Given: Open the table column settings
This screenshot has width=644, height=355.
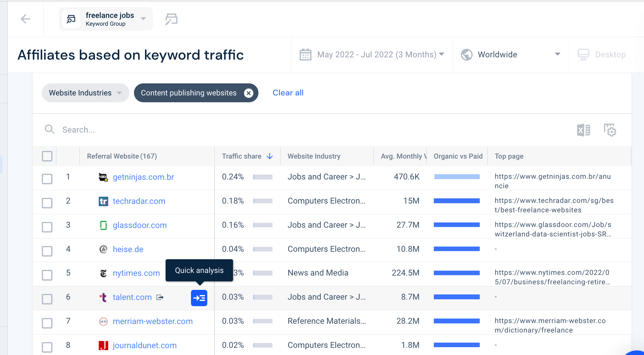Looking at the screenshot, I should (x=610, y=130).
